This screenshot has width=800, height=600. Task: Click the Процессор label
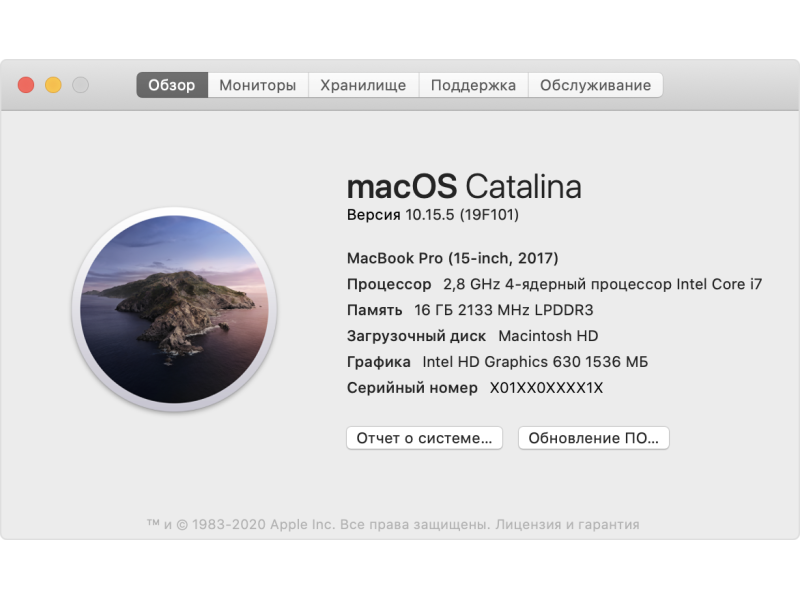click(x=389, y=284)
